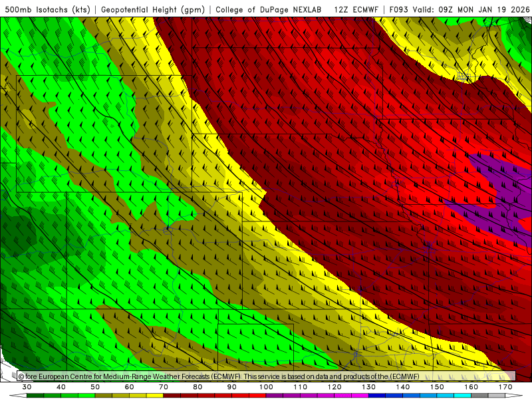
Task: Click the legend value "30"
Action: 27,387
